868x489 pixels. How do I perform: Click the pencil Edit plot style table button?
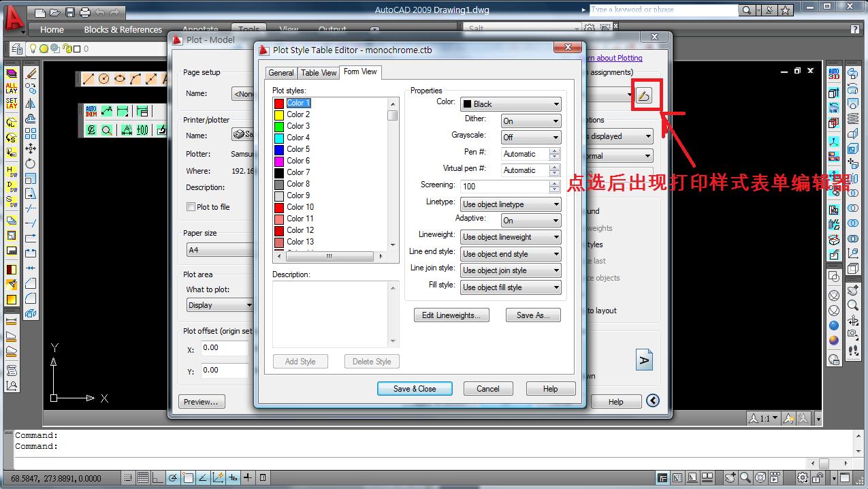pos(643,96)
